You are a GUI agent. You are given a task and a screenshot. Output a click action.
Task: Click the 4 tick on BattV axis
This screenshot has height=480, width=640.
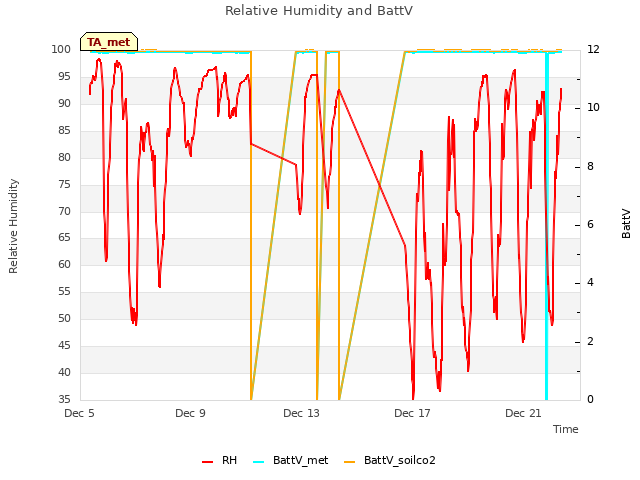590,283
